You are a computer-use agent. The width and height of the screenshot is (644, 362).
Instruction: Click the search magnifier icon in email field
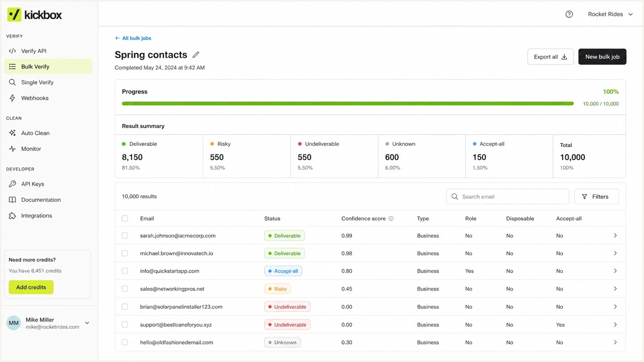point(454,197)
